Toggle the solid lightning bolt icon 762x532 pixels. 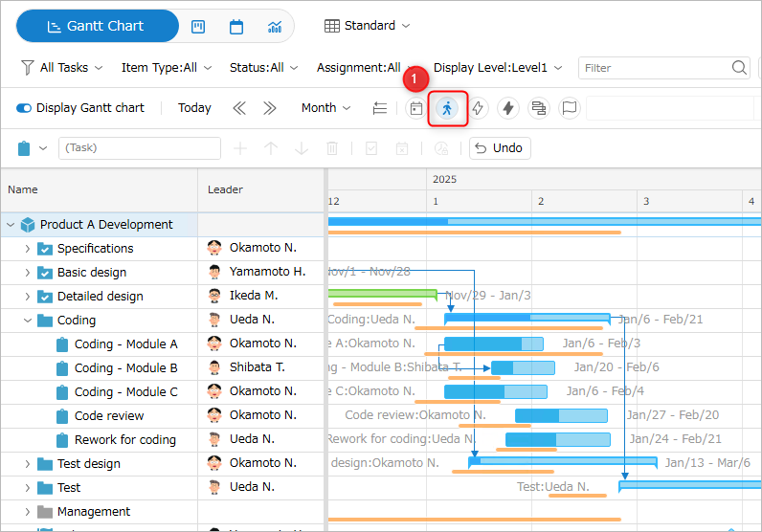tap(508, 108)
